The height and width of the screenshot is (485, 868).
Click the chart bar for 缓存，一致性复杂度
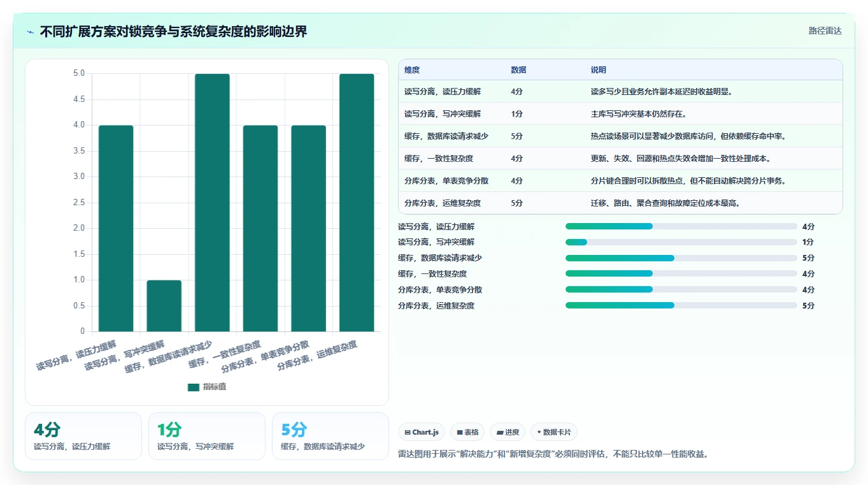tap(260, 228)
